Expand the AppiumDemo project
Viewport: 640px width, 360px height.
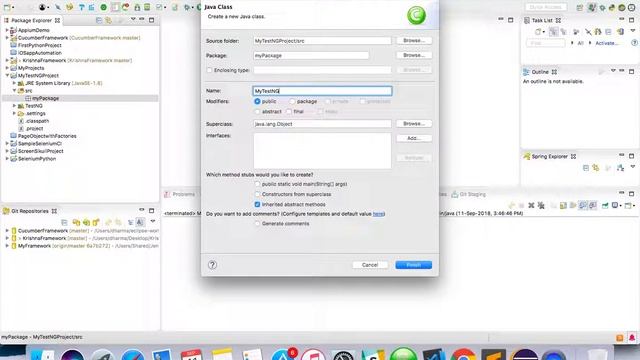(7, 30)
